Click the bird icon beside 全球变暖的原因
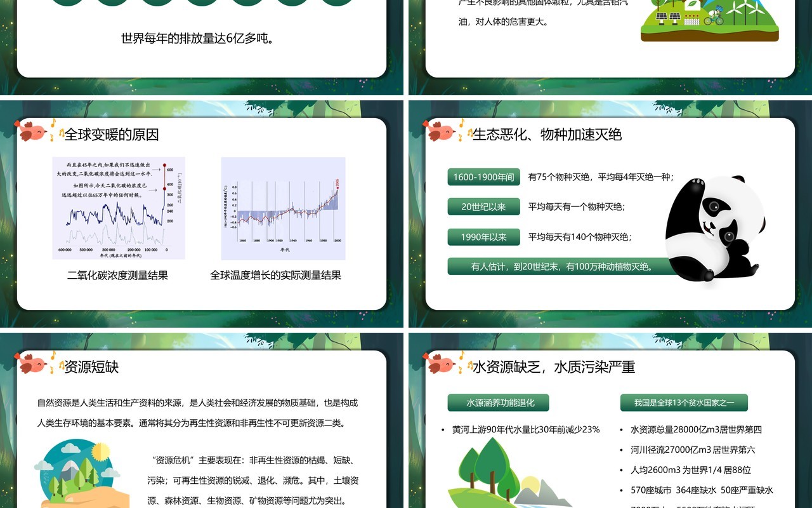 click(x=33, y=131)
